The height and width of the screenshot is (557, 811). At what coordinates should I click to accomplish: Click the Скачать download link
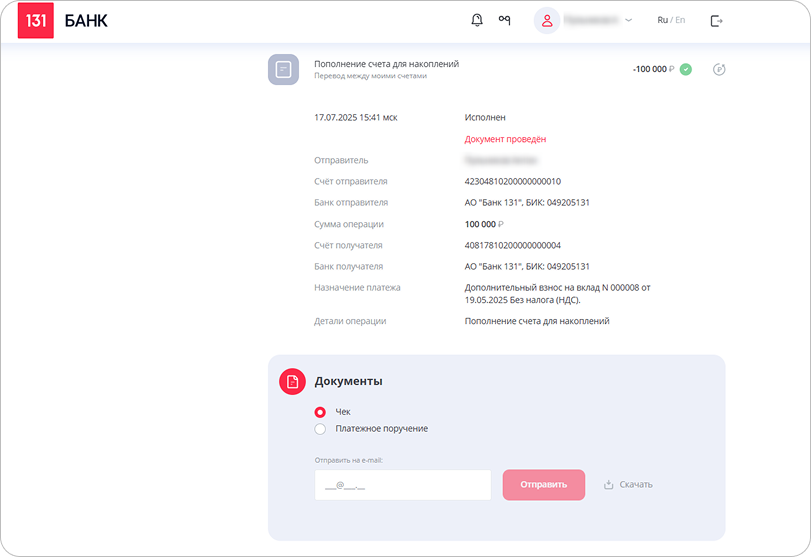click(x=636, y=485)
